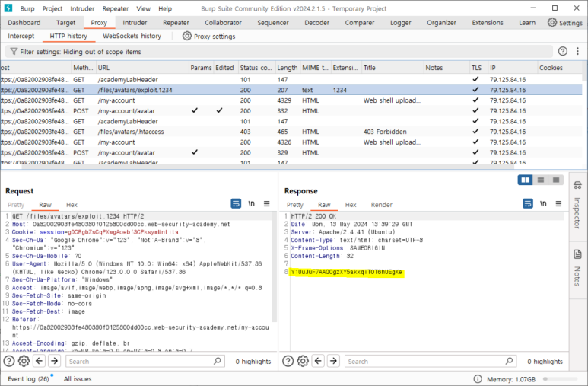This screenshot has width=588, height=386.
Task: Select the /files/avatars/.htaccess row
Action: (x=291, y=132)
